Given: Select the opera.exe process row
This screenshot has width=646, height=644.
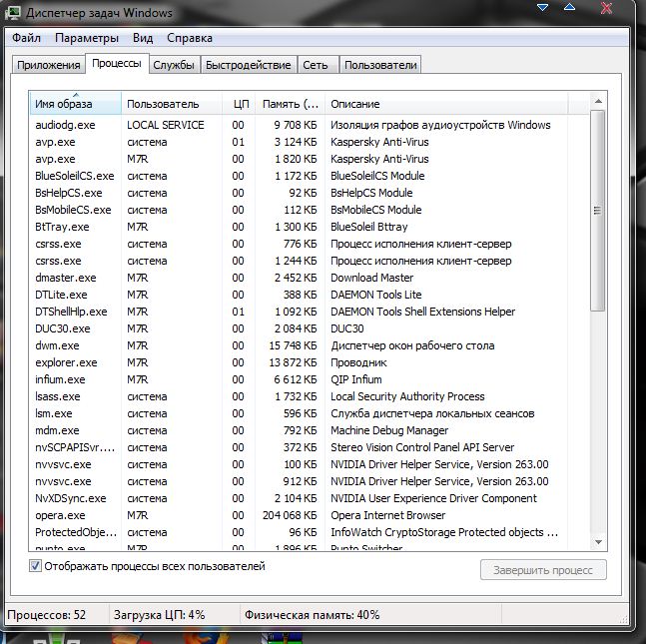Looking at the screenshot, I should pyautogui.click(x=60, y=515).
